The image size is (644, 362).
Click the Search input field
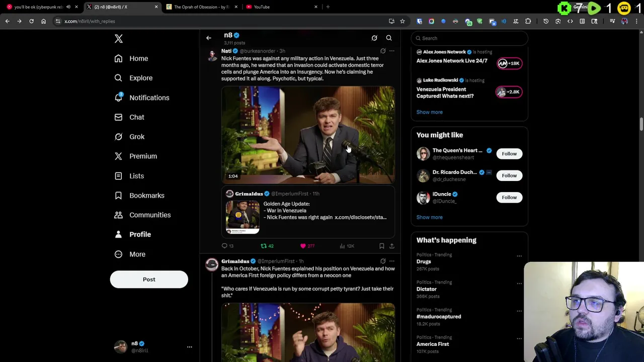tap(469, 38)
